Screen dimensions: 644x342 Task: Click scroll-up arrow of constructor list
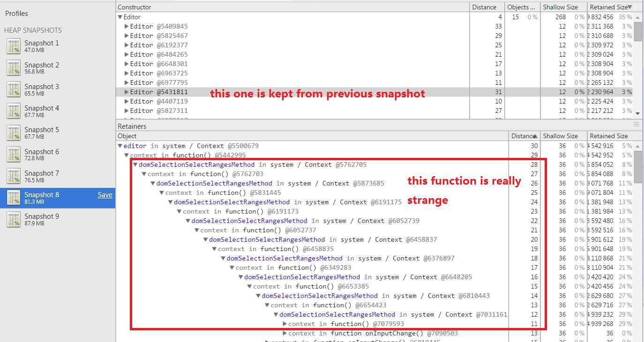pyautogui.click(x=638, y=16)
